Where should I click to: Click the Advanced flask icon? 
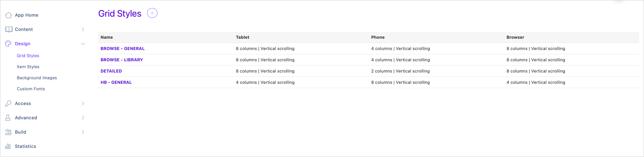pos(8,118)
